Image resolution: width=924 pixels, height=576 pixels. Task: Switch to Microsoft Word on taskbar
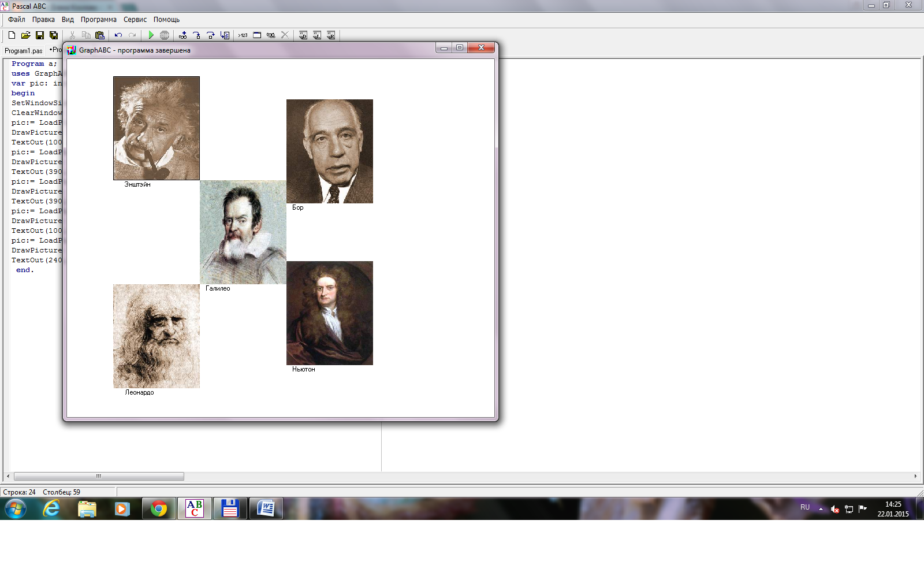pyautogui.click(x=266, y=509)
